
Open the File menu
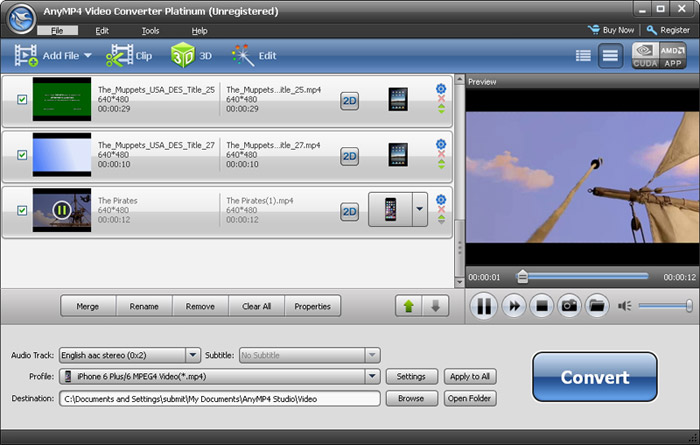pos(57,30)
